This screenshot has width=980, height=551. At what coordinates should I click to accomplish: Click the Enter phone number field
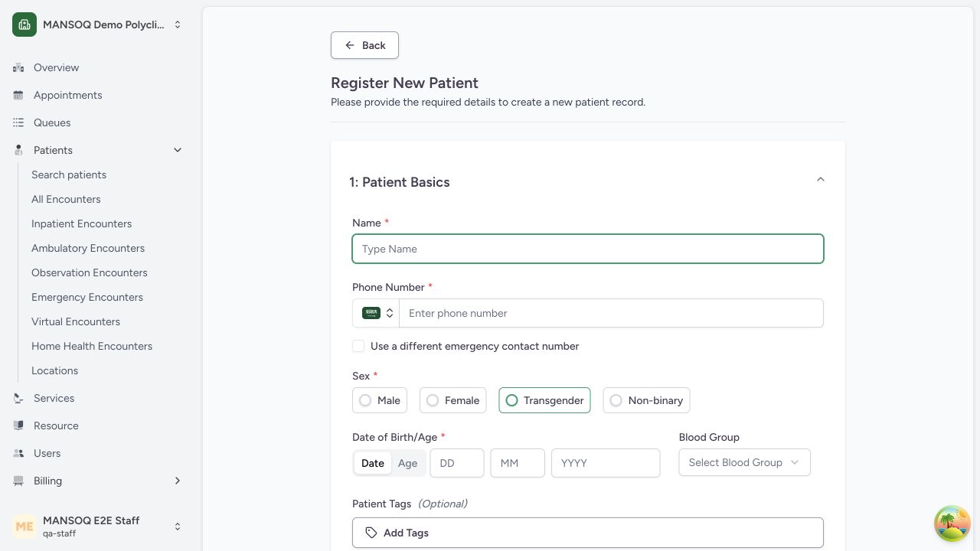(x=611, y=313)
